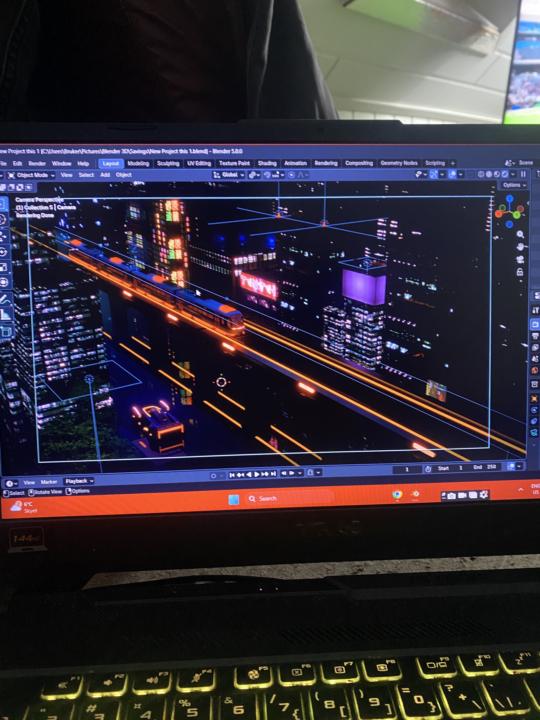Viewport: 540px width, 720px height.
Task: Click the blue Z axis gizmo handle
Action: (510, 199)
